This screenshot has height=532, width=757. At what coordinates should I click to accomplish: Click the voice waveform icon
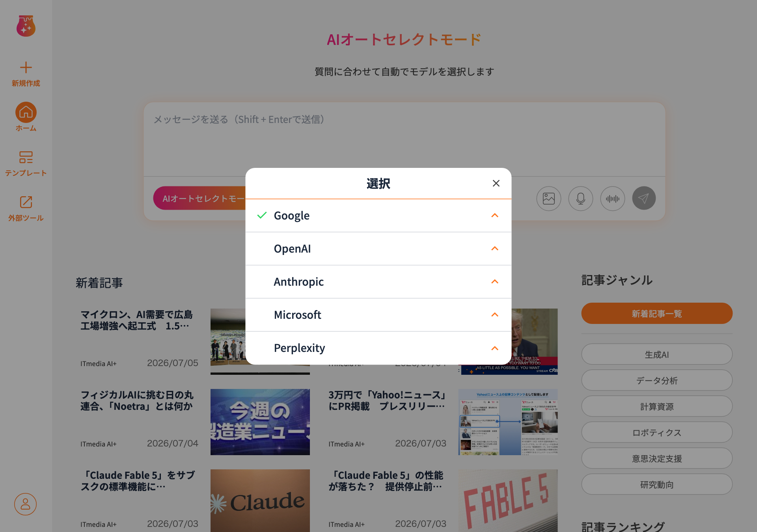(x=613, y=198)
